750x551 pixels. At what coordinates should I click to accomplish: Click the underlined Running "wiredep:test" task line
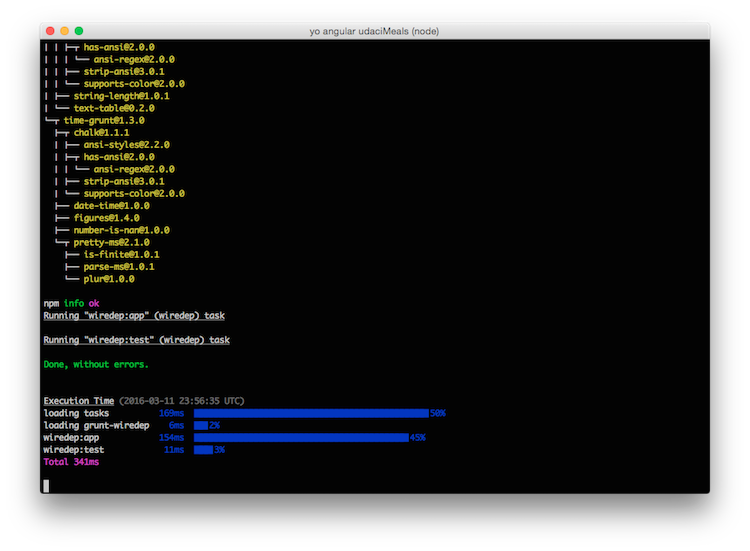136,340
